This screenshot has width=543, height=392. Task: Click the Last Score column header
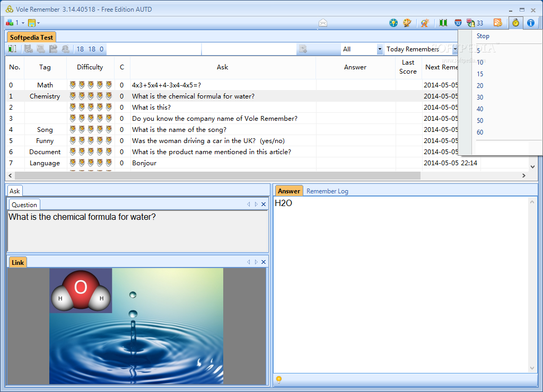pos(408,67)
